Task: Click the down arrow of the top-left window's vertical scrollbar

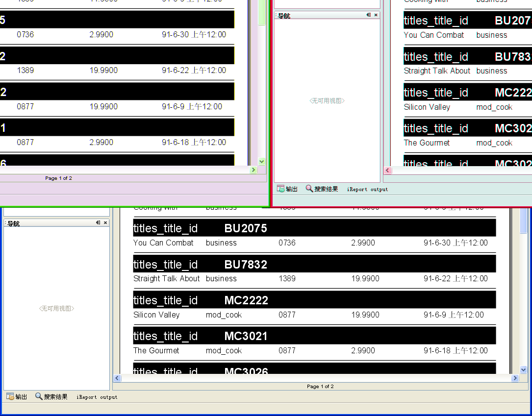Action: click(262, 162)
